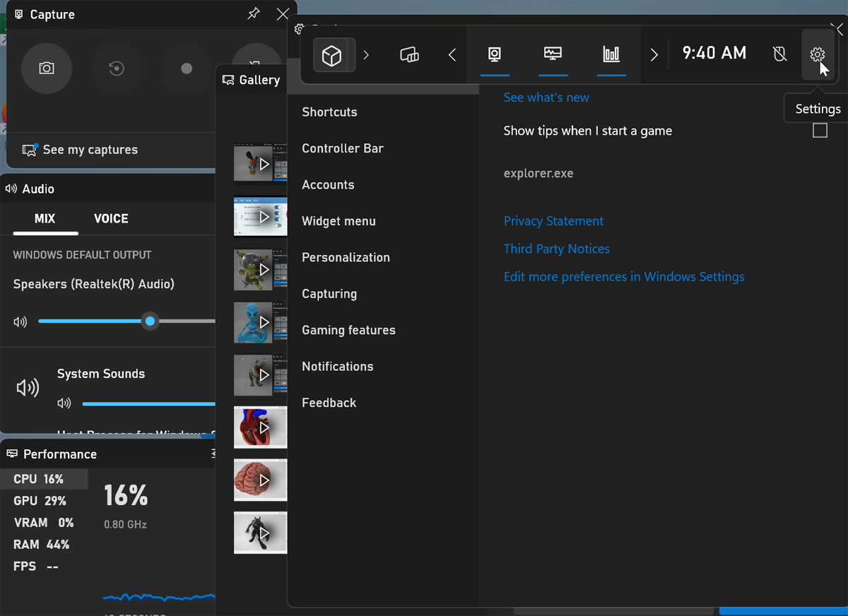Viewport: 848px width, 616px height.
Task: Mute the Speakers Realtek output
Action: [20, 321]
